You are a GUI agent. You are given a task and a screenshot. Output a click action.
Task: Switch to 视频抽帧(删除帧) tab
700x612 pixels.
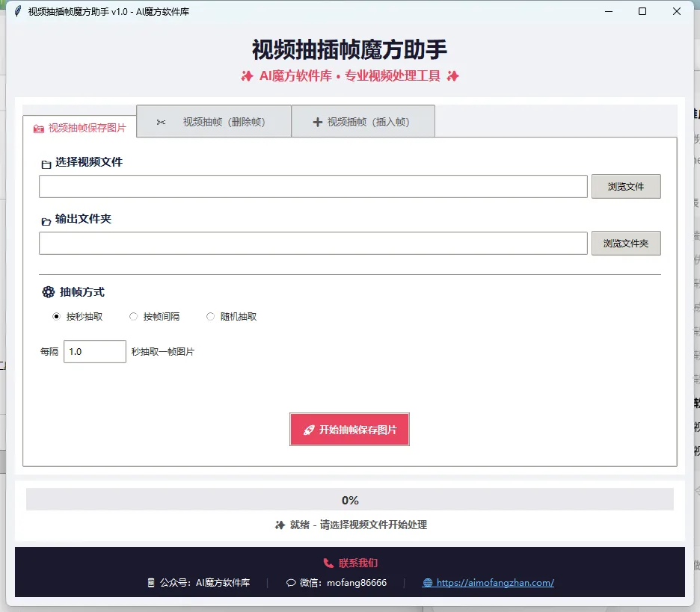click(214, 121)
